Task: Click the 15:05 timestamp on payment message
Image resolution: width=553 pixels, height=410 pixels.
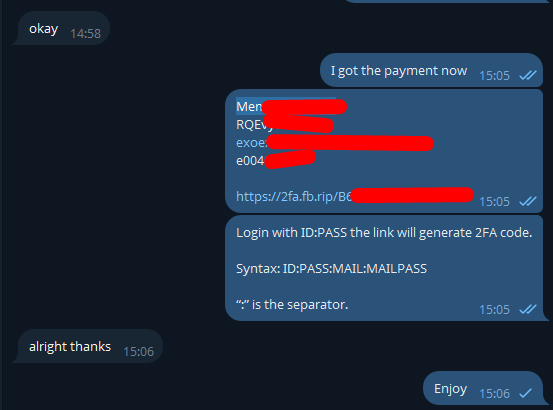Action: click(x=494, y=75)
